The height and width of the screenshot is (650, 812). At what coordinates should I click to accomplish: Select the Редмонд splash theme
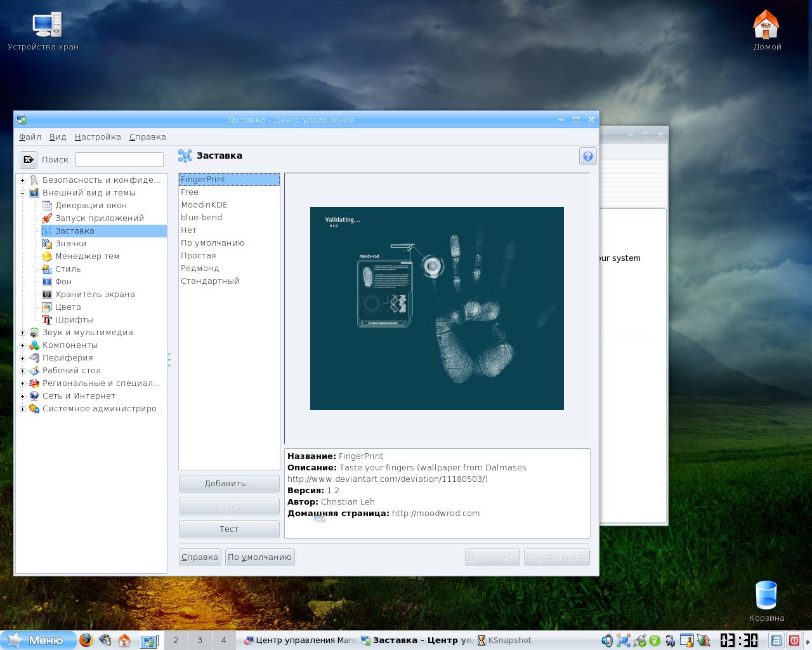pos(229,269)
